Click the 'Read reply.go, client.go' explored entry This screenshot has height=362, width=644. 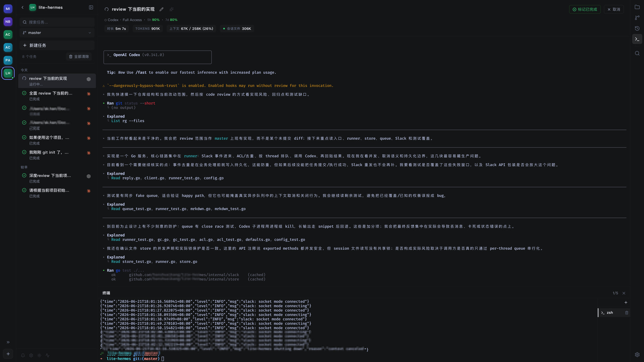coord(167,178)
